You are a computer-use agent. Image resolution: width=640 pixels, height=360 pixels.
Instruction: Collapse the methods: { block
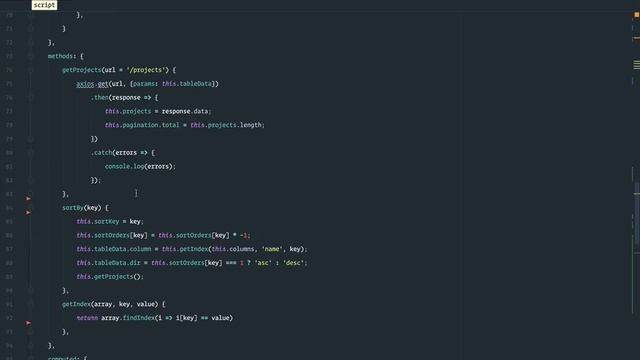click(x=31, y=56)
